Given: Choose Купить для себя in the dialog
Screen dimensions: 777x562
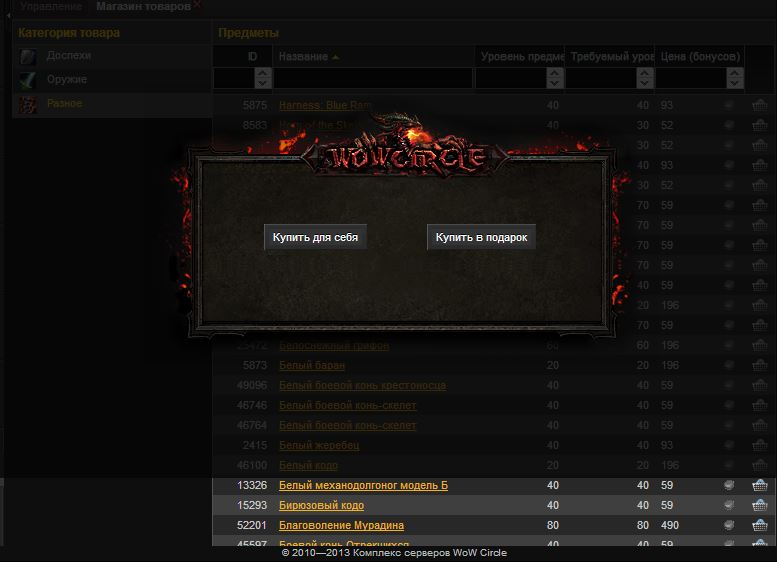Looking at the screenshot, I should tap(315, 237).
